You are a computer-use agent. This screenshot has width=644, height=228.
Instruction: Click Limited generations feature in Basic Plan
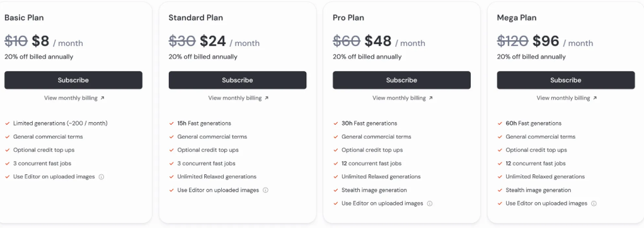tap(60, 123)
